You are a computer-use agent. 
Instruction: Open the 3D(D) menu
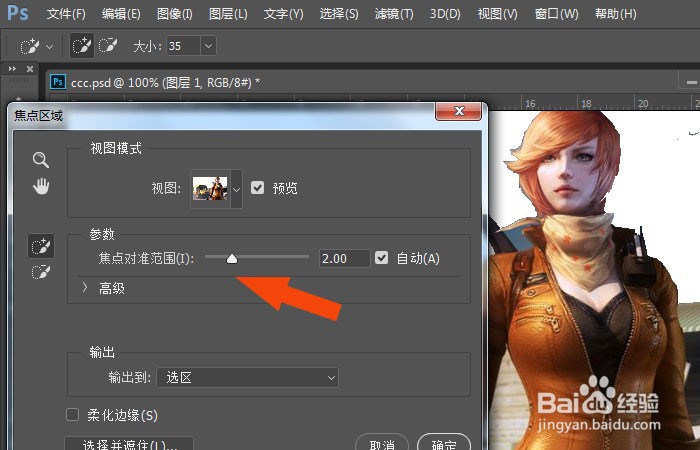coord(445,14)
